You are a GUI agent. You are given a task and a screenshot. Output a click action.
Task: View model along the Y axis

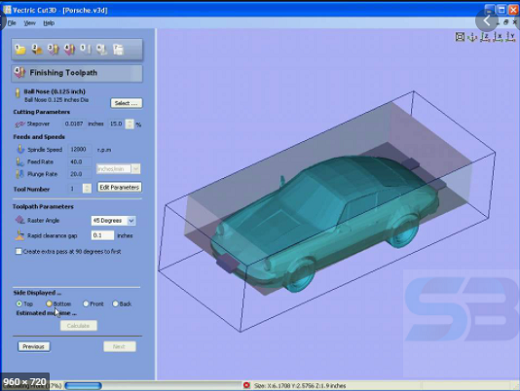pos(511,37)
